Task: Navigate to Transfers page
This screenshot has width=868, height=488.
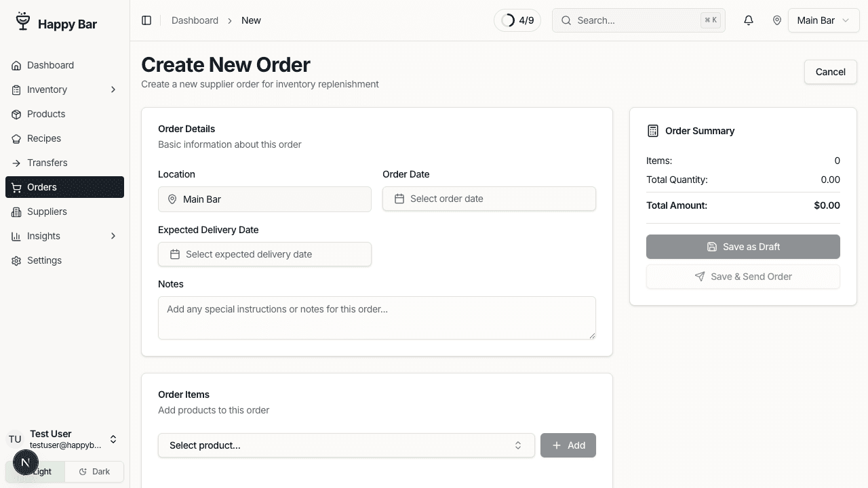Action: click(x=64, y=163)
